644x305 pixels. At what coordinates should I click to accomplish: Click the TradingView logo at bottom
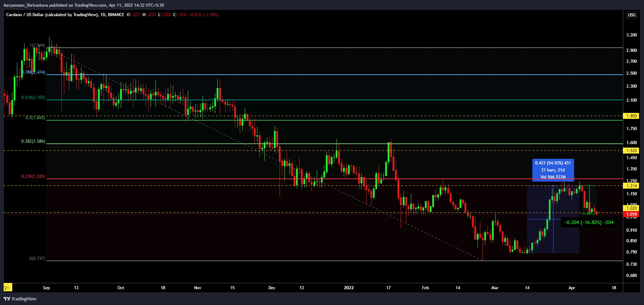click(x=20, y=299)
